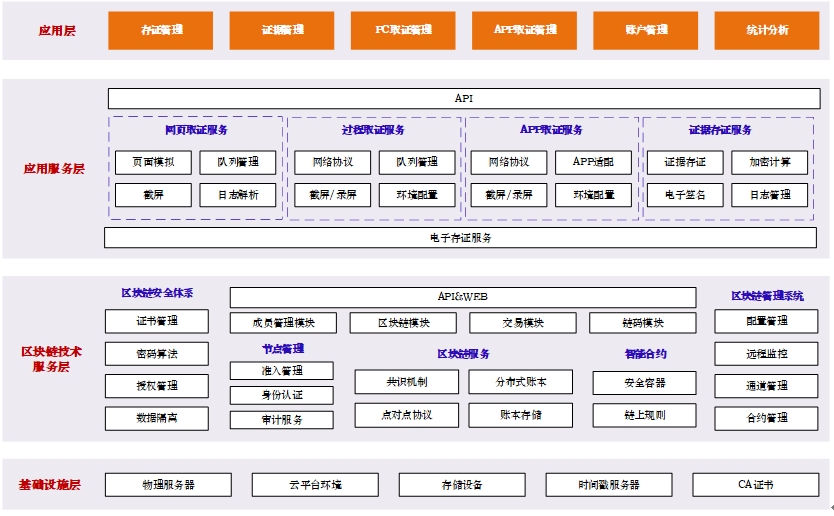Select the 统计分析 orange box
834x516 pixels.
pos(767,30)
